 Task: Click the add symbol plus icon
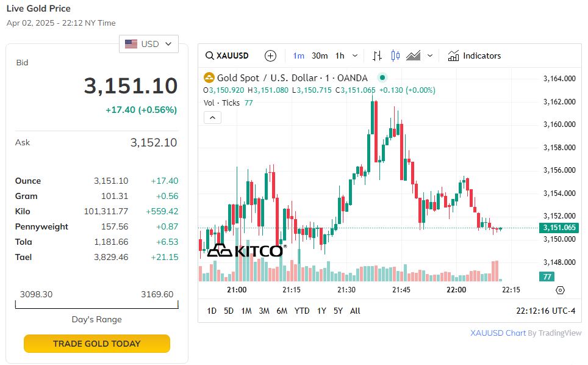(271, 56)
